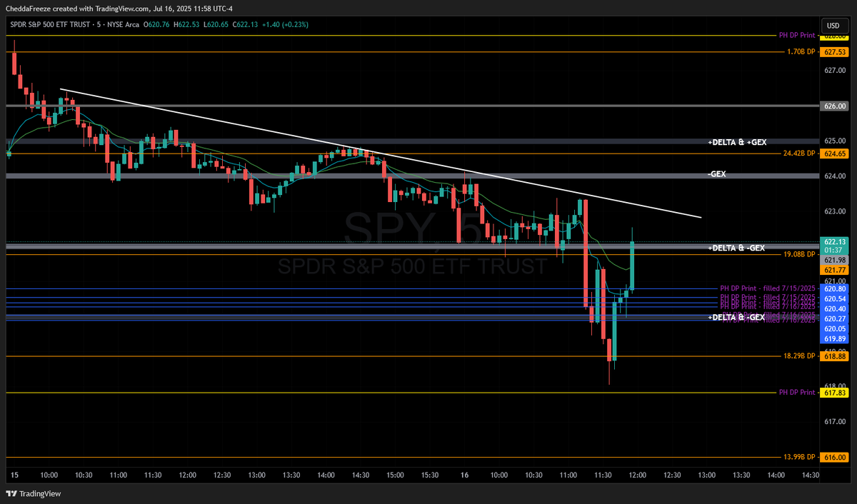
Task: Click the 621.77 orange price tag
Action: (x=834, y=270)
